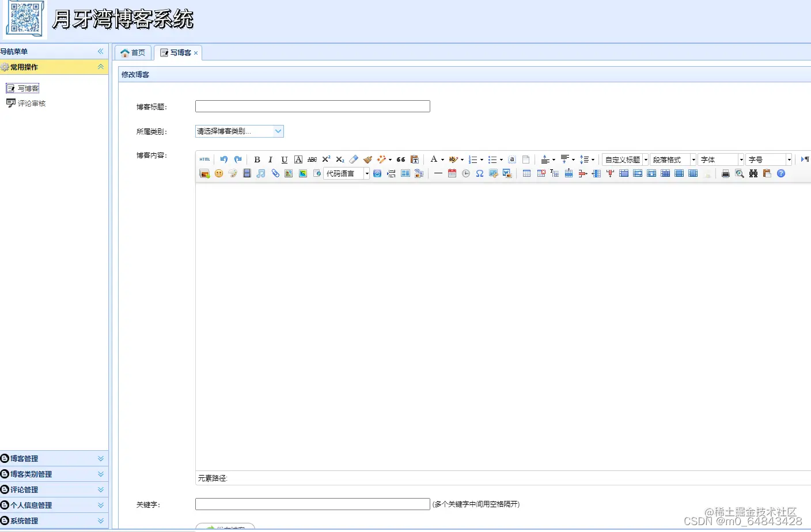Open ordered list style arrow

coord(482,160)
